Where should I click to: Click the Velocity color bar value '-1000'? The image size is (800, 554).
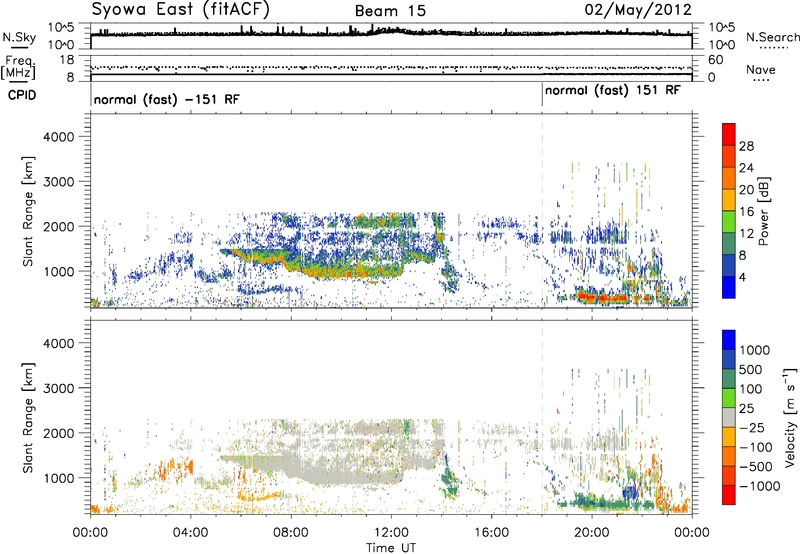[759, 486]
